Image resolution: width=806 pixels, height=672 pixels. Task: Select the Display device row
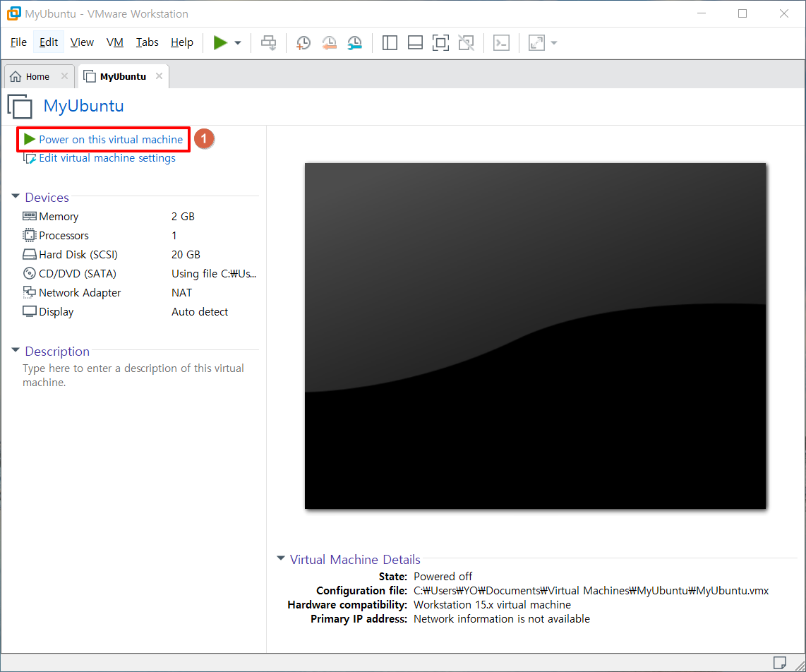coord(139,311)
